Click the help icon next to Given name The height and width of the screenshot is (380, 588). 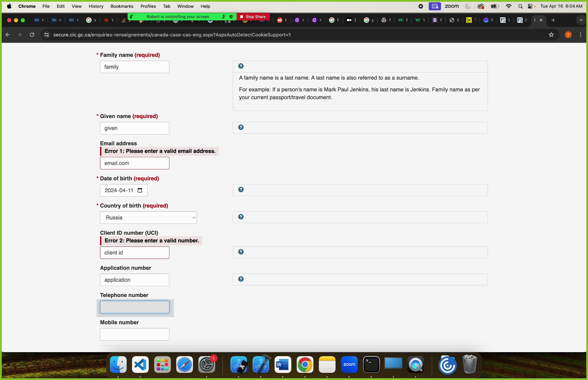[x=241, y=127]
